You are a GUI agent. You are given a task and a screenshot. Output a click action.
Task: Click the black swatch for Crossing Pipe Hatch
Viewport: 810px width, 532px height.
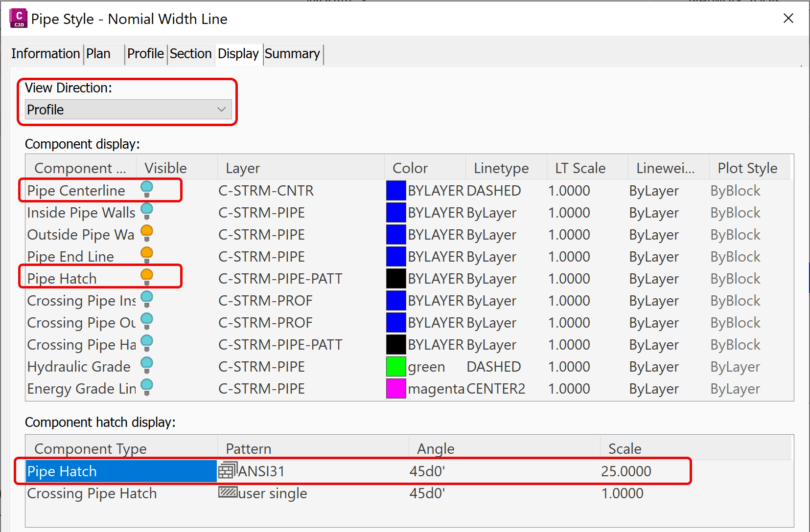[x=396, y=344]
